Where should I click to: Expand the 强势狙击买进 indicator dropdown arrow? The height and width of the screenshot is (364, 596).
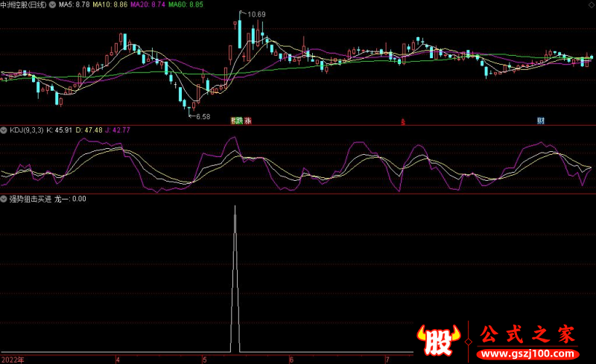coord(4,199)
